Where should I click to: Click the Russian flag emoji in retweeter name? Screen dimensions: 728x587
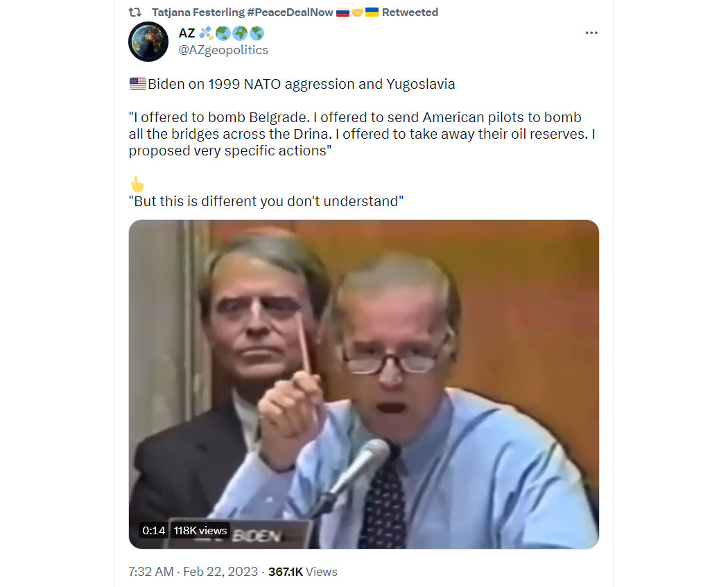[x=343, y=12]
